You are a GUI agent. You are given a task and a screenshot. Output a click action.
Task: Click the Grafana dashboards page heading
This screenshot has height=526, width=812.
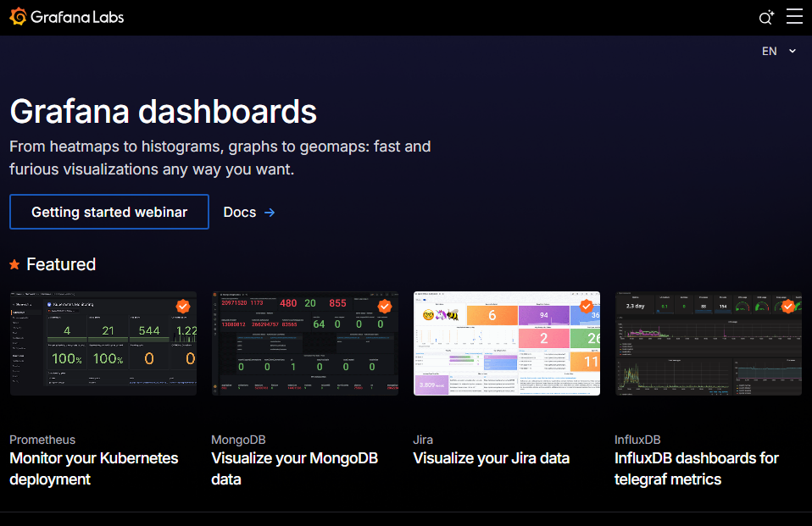163,111
